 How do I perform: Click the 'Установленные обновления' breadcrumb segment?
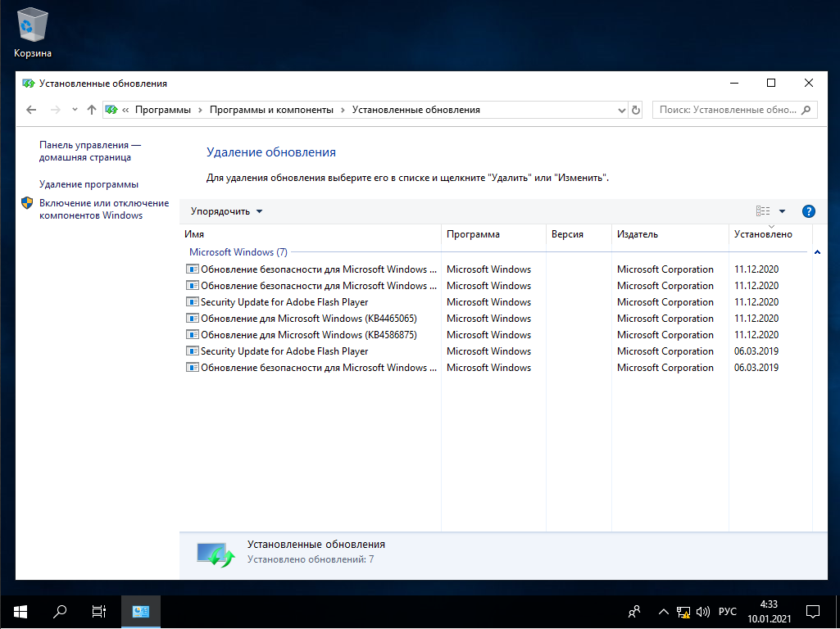[415, 110]
